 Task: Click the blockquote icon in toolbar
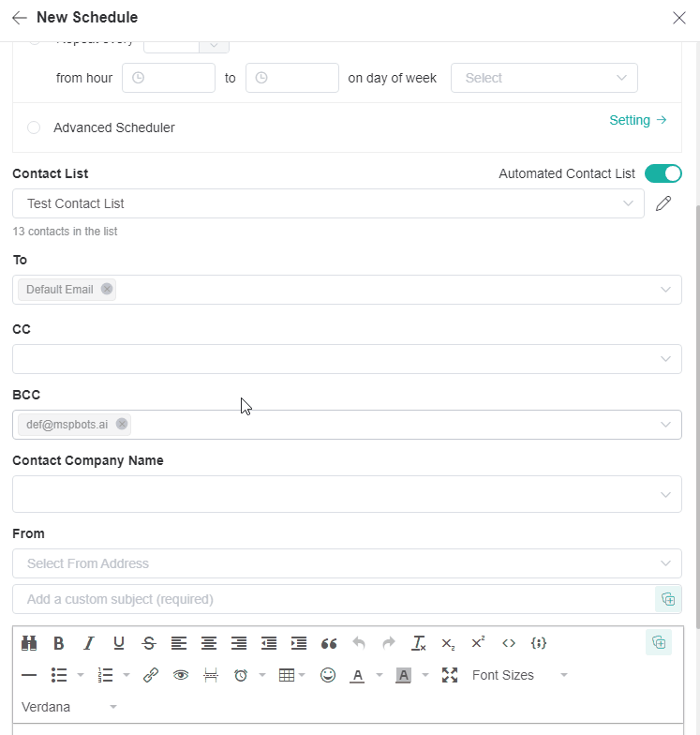click(329, 643)
